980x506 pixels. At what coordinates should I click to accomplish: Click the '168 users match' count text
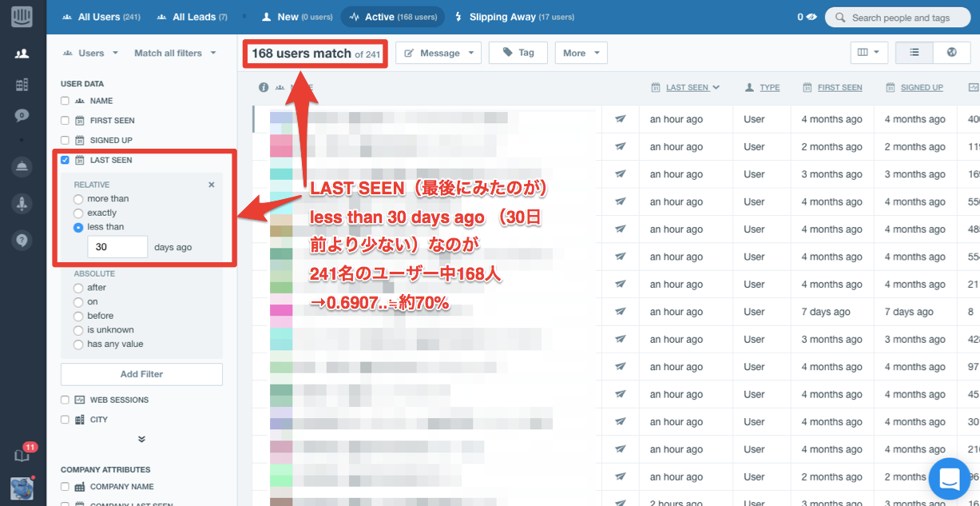(301, 54)
